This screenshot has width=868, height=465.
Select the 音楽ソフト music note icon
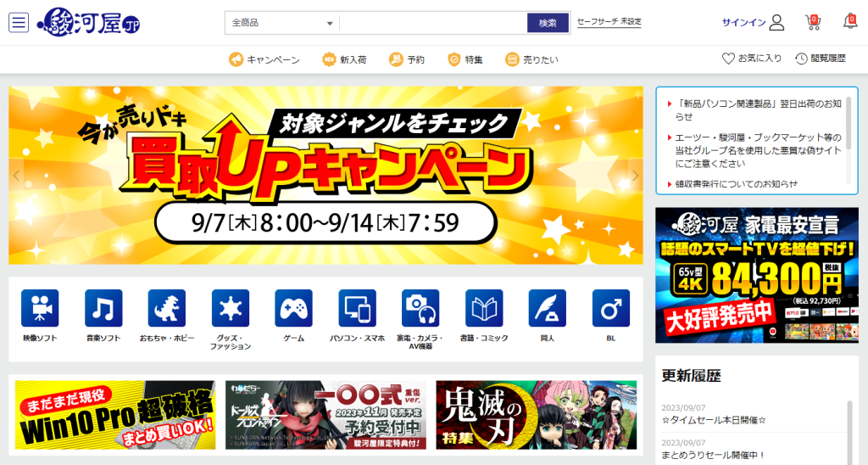103,308
